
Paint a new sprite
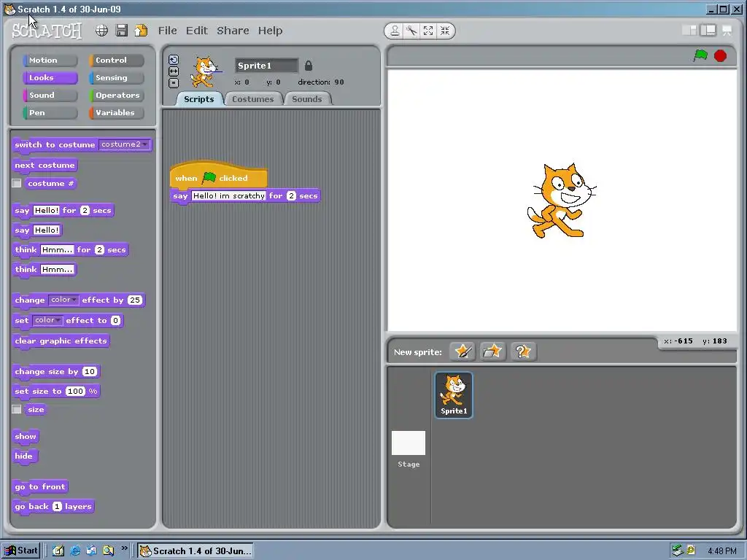point(462,352)
